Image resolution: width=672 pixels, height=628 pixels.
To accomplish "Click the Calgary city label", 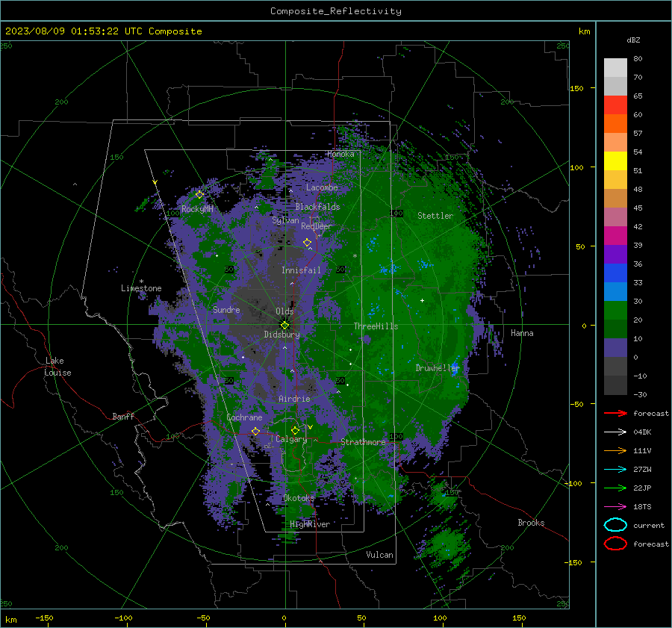I will point(291,439).
